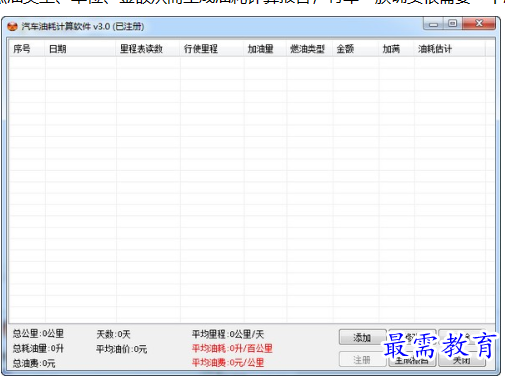The width and height of the screenshot is (505, 377).
Task: Click the 平均油价:0元 status text
Action: pos(121,349)
